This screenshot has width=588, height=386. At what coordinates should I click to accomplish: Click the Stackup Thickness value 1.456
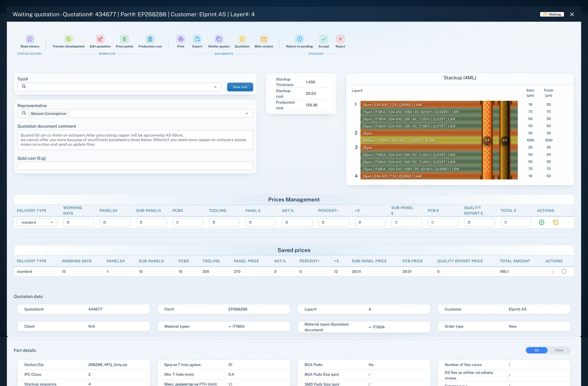click(x=310, y=82)
